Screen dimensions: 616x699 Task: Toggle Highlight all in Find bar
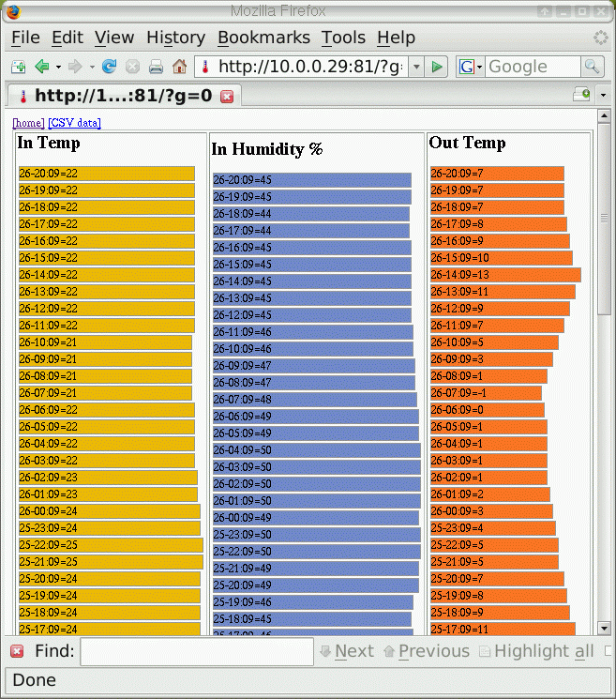click(x=537, y=651)
